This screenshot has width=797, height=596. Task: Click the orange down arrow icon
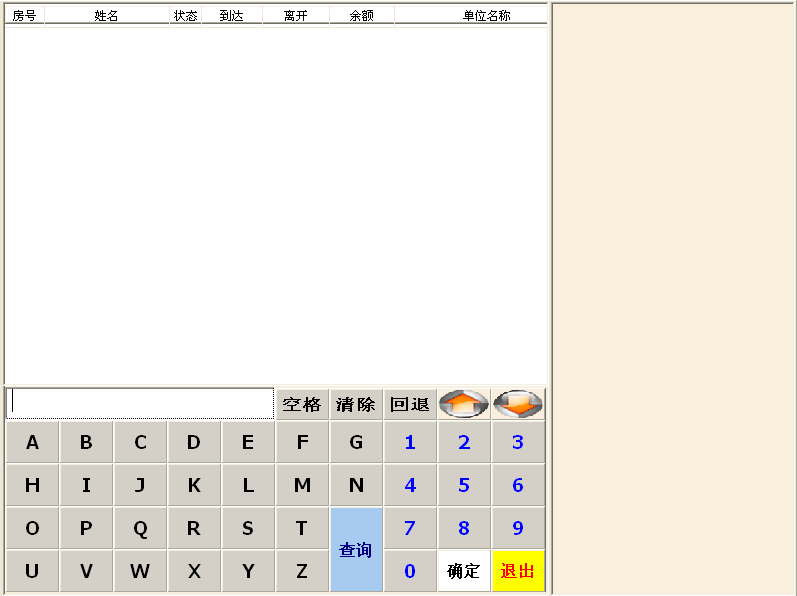coord(518,404)
